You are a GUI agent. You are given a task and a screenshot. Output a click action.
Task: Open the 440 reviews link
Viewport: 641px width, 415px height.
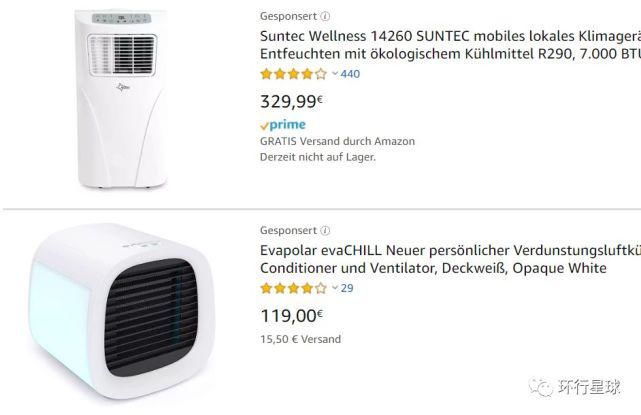point(350,74)
